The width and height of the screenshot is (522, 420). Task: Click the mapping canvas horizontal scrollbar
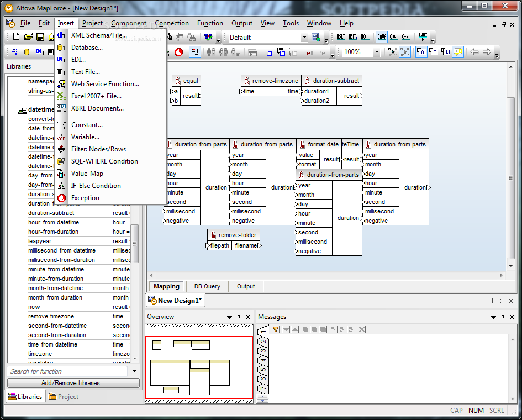click(x=326, y=275)
